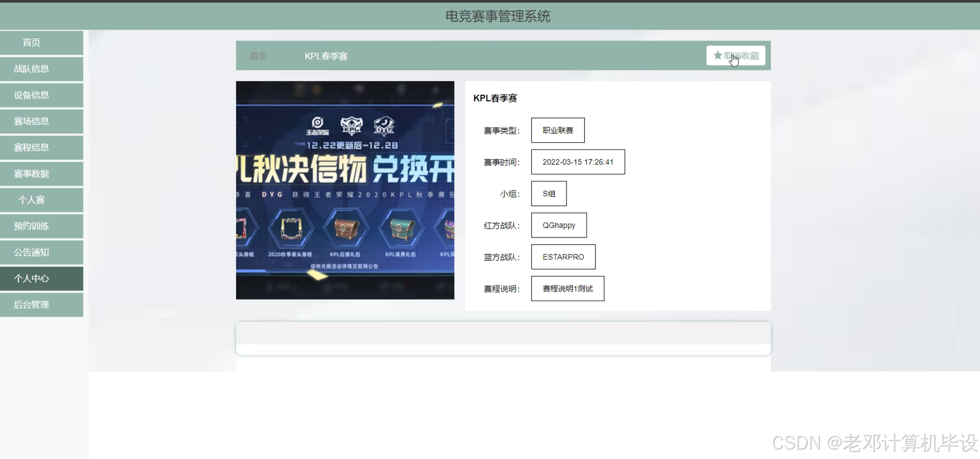Click the star icon on the 取消收藏 button
The height and width of the screenshot is (459, 980).
click(x=718, y=55)
